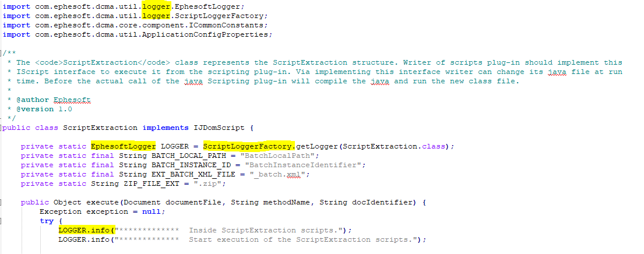Screen dimensions: 644x254
Task: Click the '@author' Javadoc tag
Action: click(33, 100)
